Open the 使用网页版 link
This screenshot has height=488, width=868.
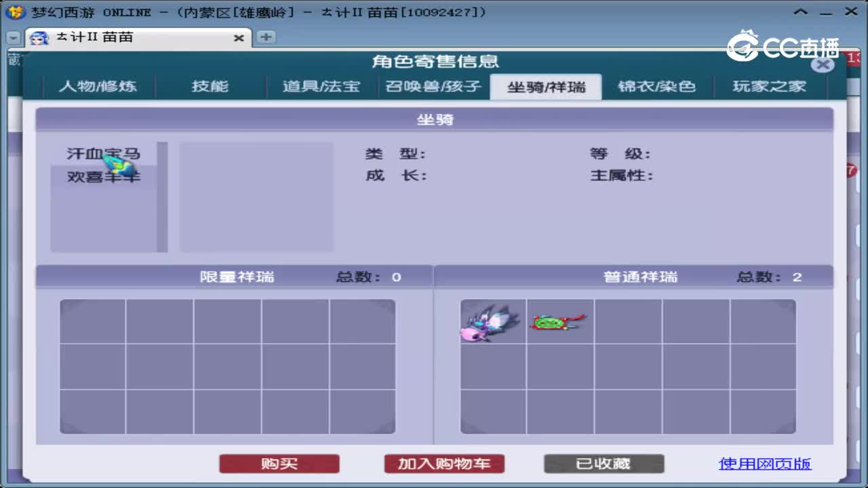765,464
